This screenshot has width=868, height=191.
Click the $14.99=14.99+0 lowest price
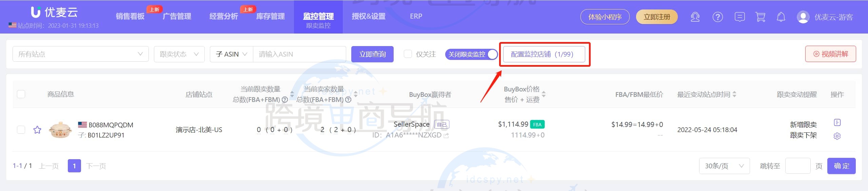pos(637,124)
